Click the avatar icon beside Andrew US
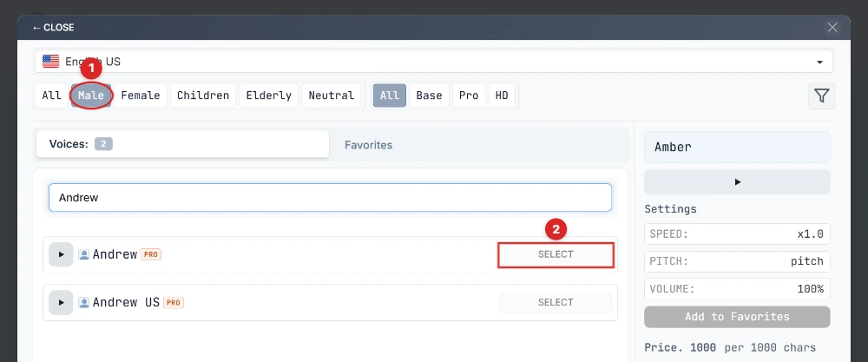This screenshot has width=868, height=362. [84, 302]
